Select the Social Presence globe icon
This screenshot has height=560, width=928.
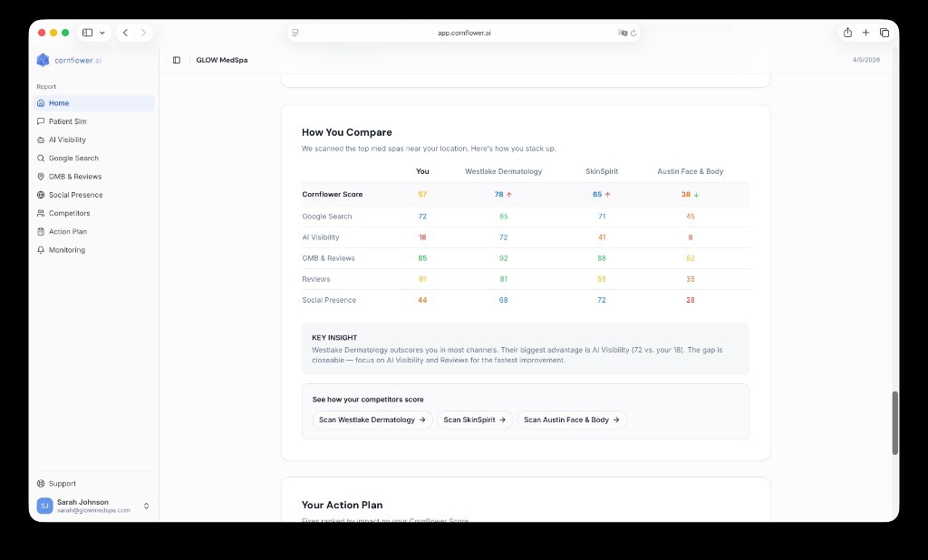pyautogui.click(x=41, y=195)
